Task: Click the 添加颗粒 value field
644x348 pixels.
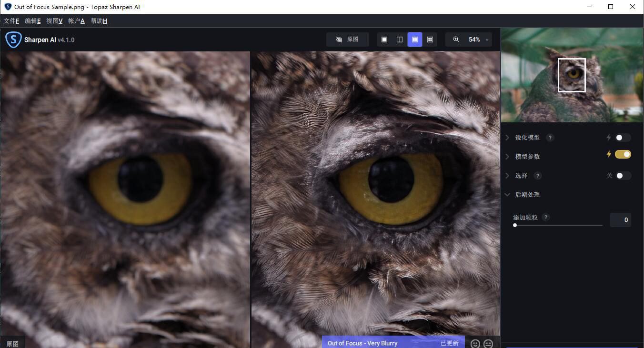Action: tap(620, 220)
